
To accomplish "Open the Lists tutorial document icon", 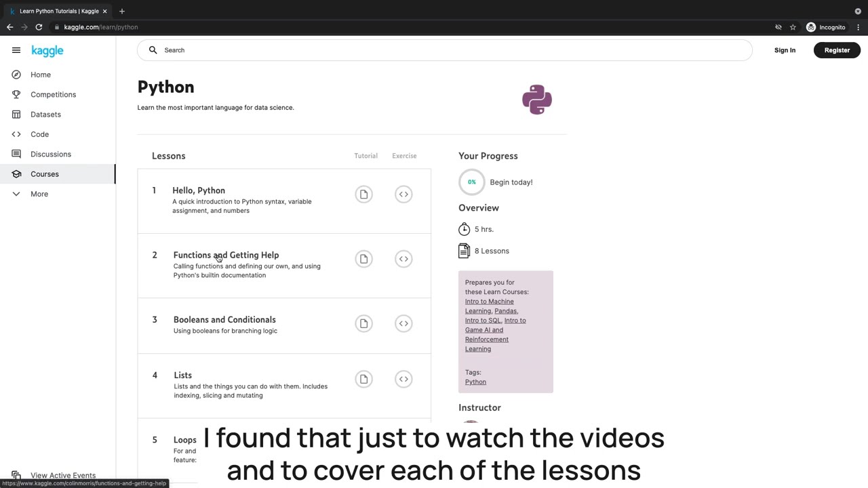I will click(x=363, y=379).
